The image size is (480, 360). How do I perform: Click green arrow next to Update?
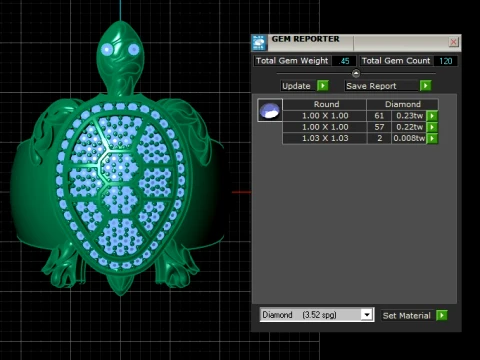pyautogui.click(x=323, y=86)
